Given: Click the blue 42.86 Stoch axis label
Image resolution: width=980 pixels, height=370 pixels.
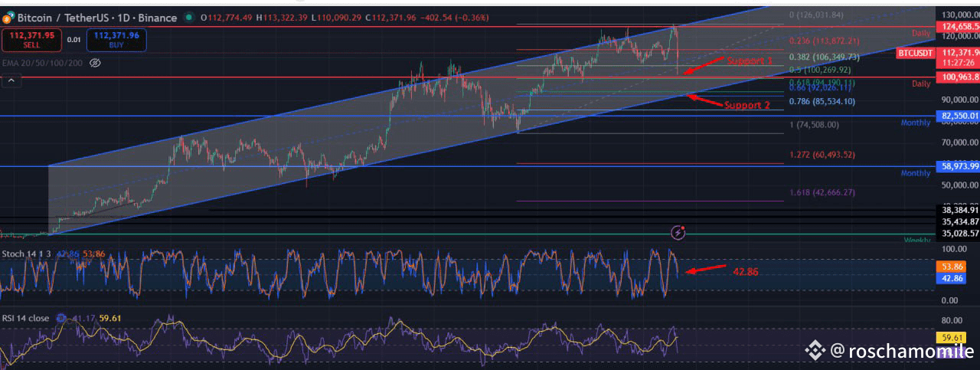Looking at the screenshot, I should tap(952, 279).
